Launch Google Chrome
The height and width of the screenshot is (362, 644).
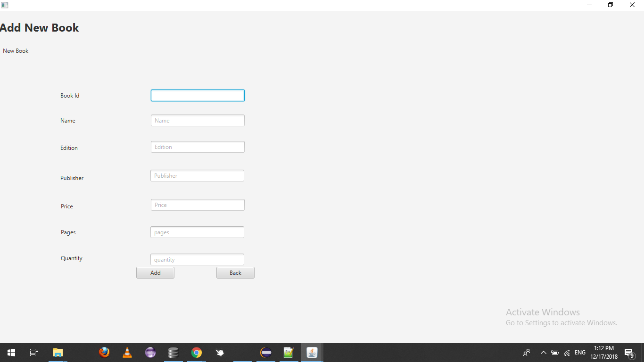point(196,352)
